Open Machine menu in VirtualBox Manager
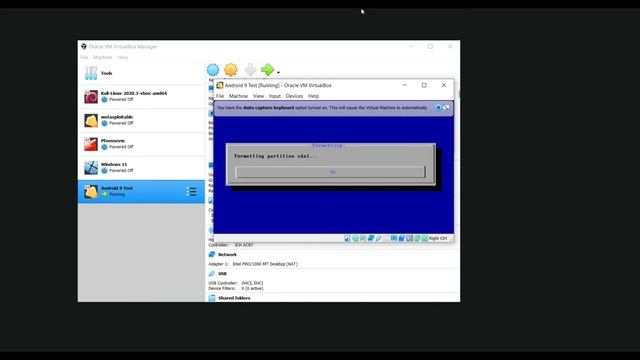The image size is (640, 360). point(102,57)
